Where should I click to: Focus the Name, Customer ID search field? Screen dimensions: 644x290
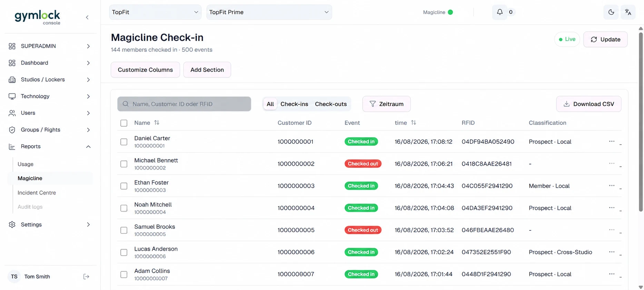(x=184, y=104)
